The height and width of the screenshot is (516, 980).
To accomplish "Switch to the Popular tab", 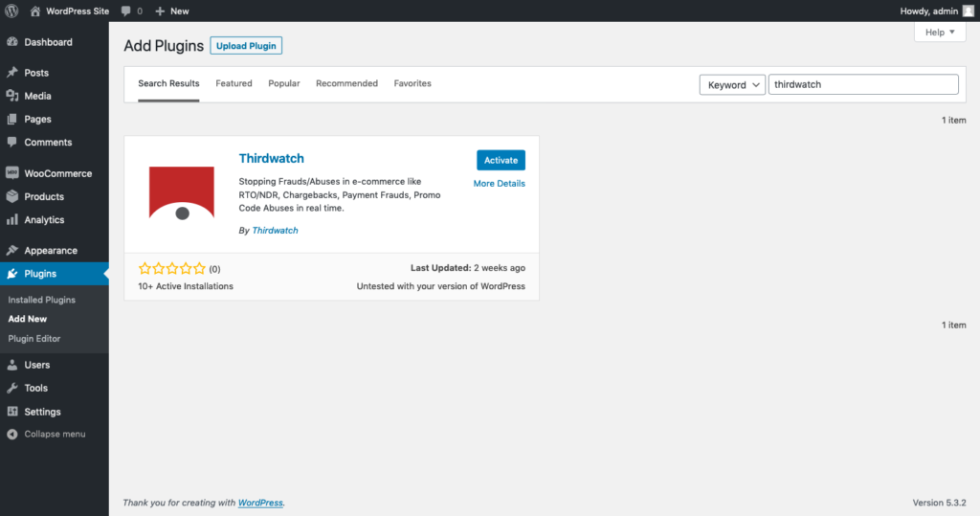I will pos(283,83).
